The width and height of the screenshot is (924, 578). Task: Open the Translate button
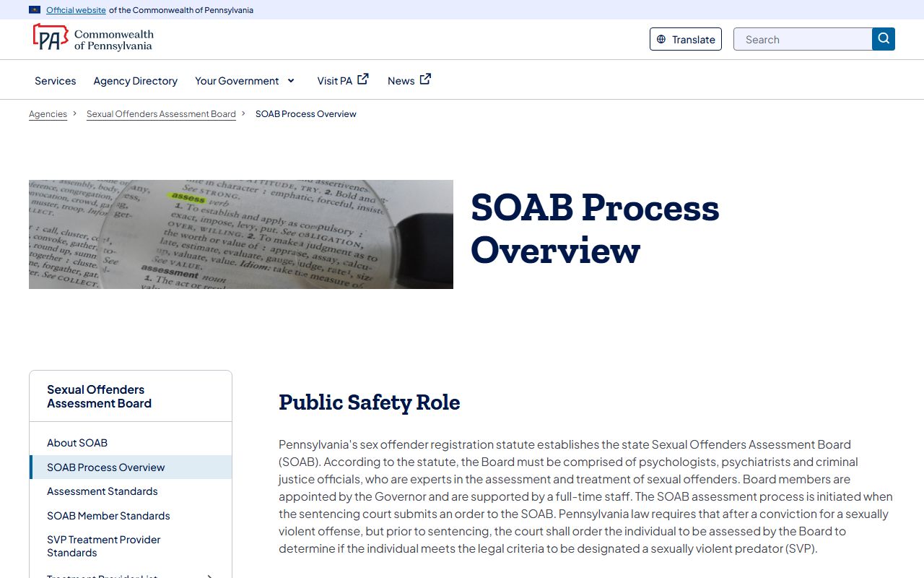(686, 39)
